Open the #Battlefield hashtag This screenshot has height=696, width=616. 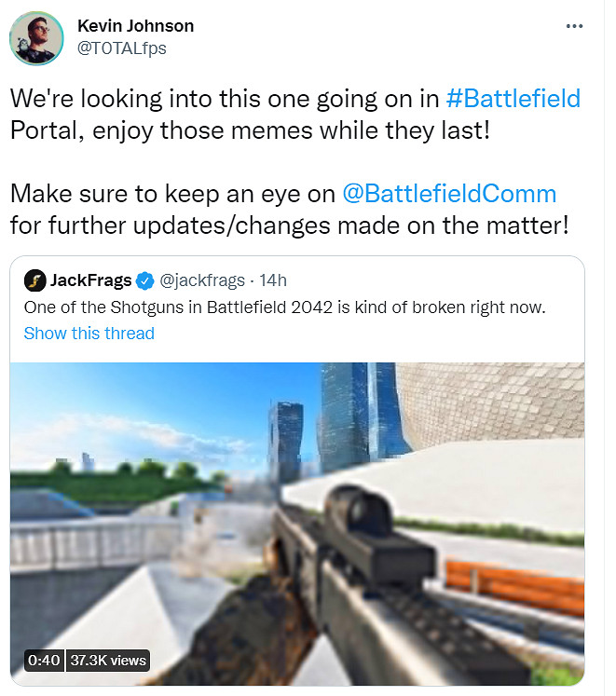[513, 99]
